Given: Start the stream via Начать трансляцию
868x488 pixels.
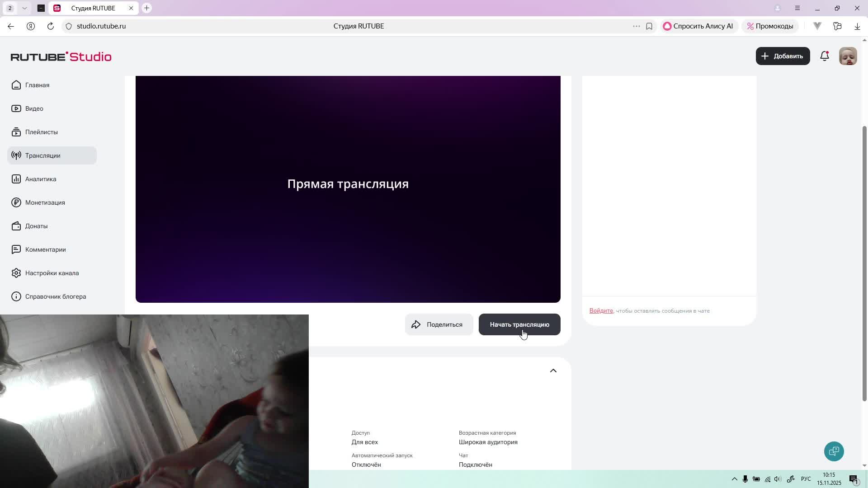Looking at the screenshot, I should [519, 324].
